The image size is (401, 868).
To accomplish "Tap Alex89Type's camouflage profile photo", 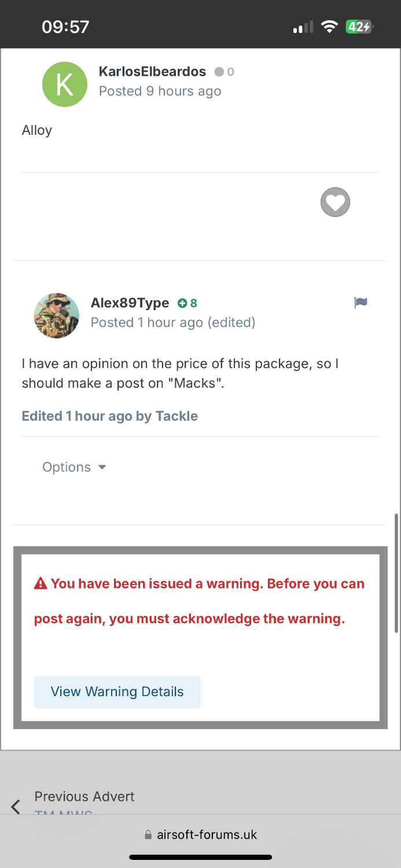I will coord(57,315).
